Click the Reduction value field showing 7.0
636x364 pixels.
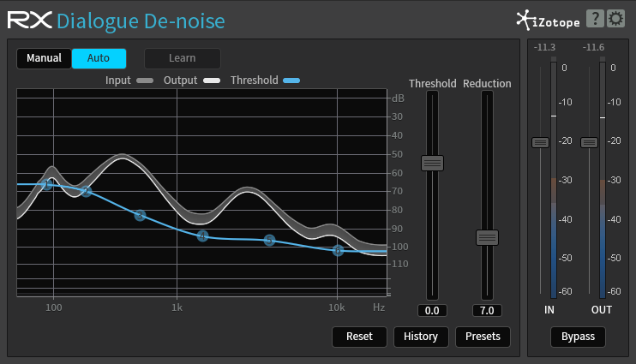487,311
